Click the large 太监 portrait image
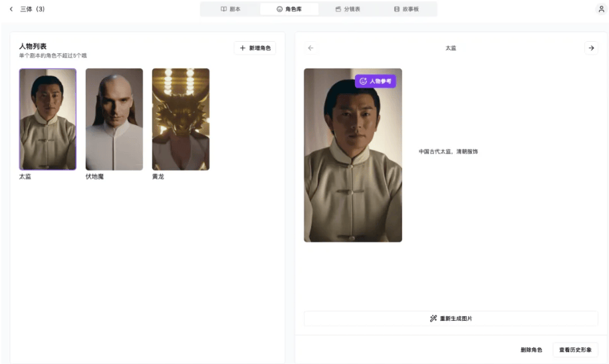The width and height of the screenshot is (609, 364). pos(352,155)
